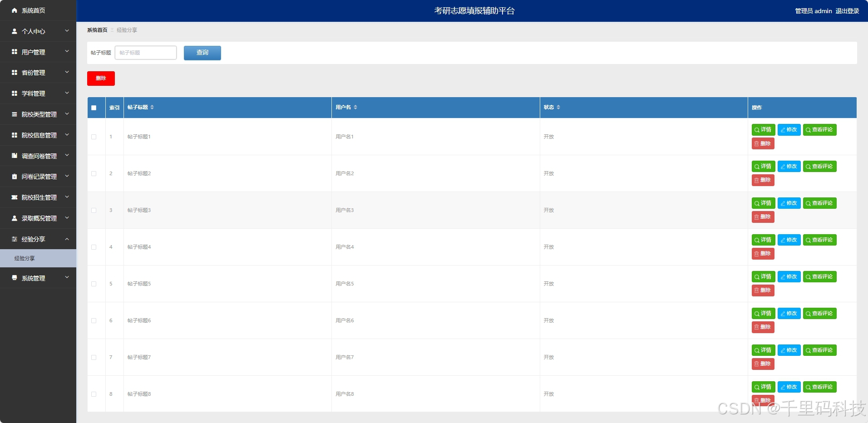
Task: Open the 问卷记录管理 sidebar menu
Action: (x=38, y=177)
